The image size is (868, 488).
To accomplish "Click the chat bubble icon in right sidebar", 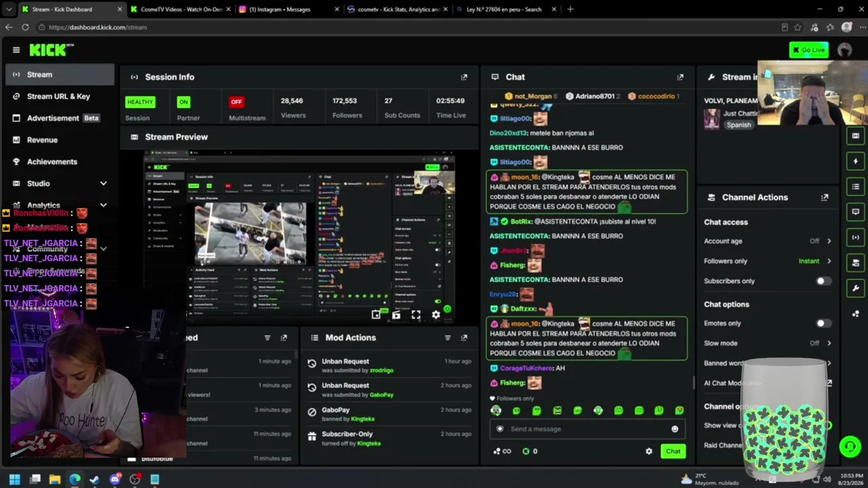I will point(855,212).
